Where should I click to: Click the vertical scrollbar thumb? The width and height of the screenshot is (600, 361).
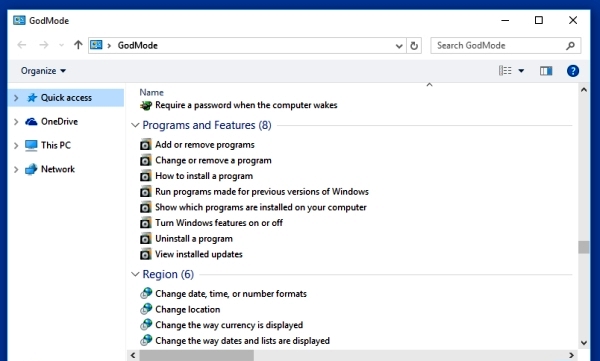[x=584, y=247]
